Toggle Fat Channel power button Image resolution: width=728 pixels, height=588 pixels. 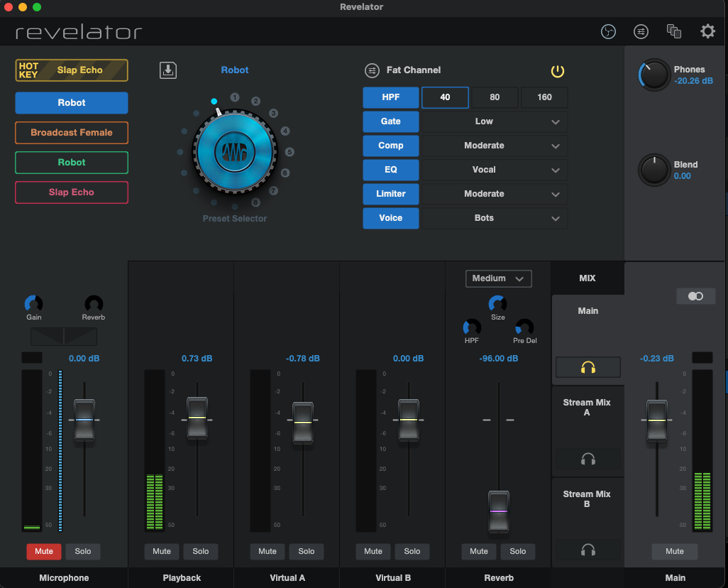[557, 71]
